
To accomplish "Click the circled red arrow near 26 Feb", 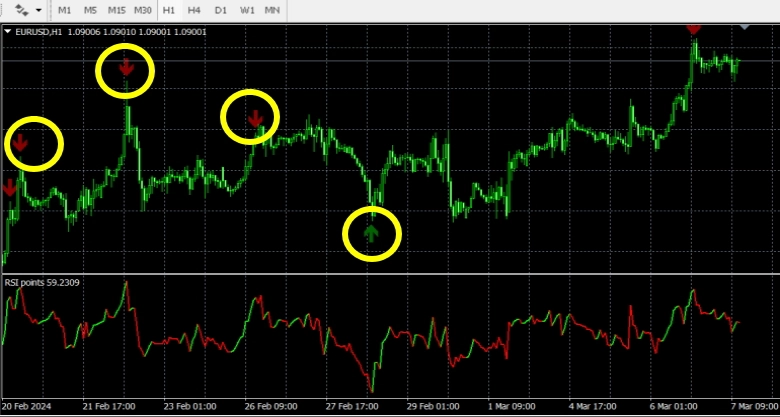I will pos(256,118).
